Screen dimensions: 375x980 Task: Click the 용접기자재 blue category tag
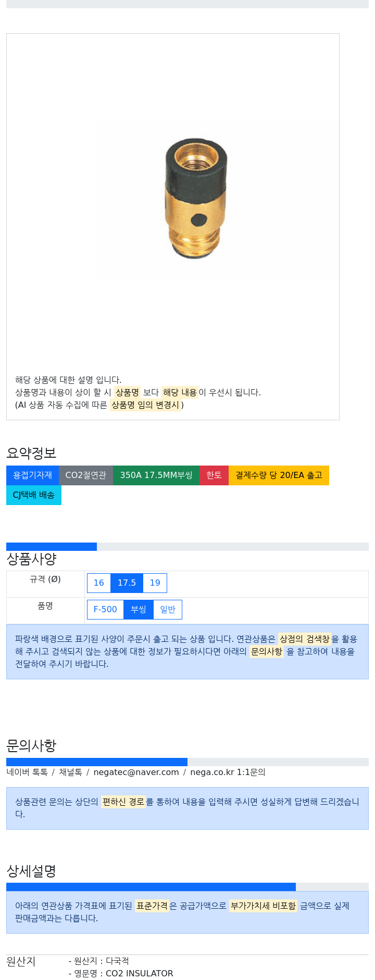(x=32, y=475)
